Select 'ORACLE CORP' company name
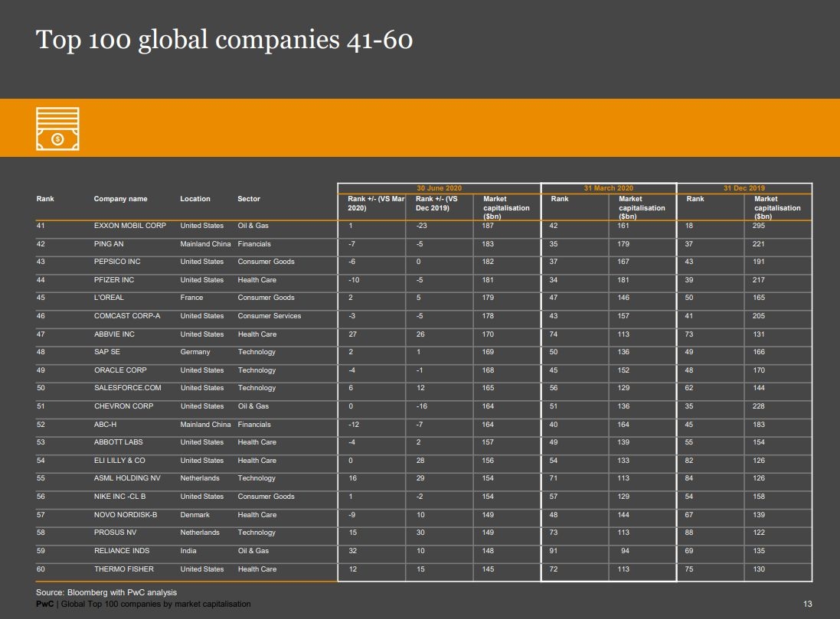This screenshot has width=840, height=619. (120, 370)
